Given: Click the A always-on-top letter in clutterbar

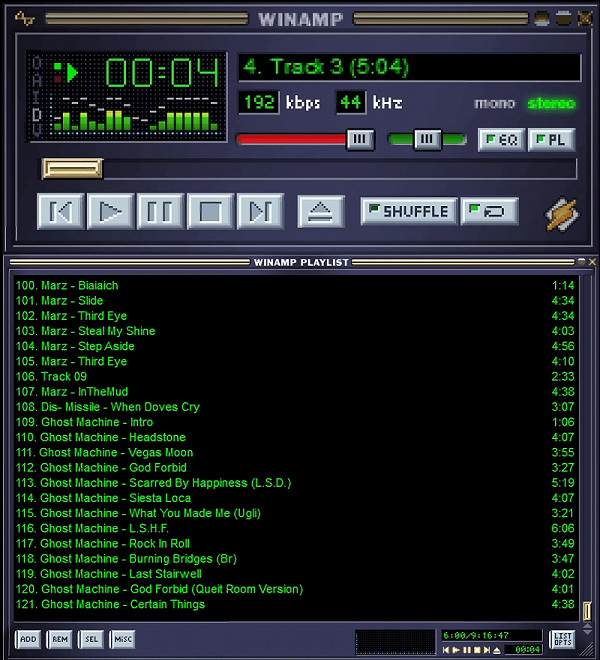Looking at the screenshot, I should (37, 80).
